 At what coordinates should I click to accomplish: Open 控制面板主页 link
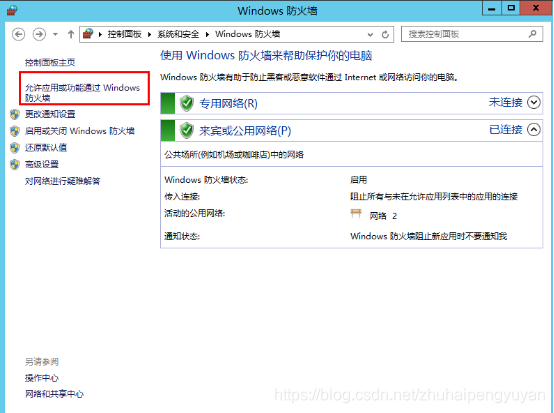(50, 63)
